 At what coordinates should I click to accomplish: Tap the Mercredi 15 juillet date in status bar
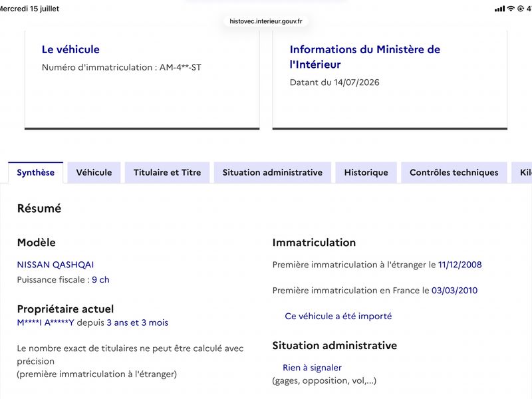click(29, 9)
